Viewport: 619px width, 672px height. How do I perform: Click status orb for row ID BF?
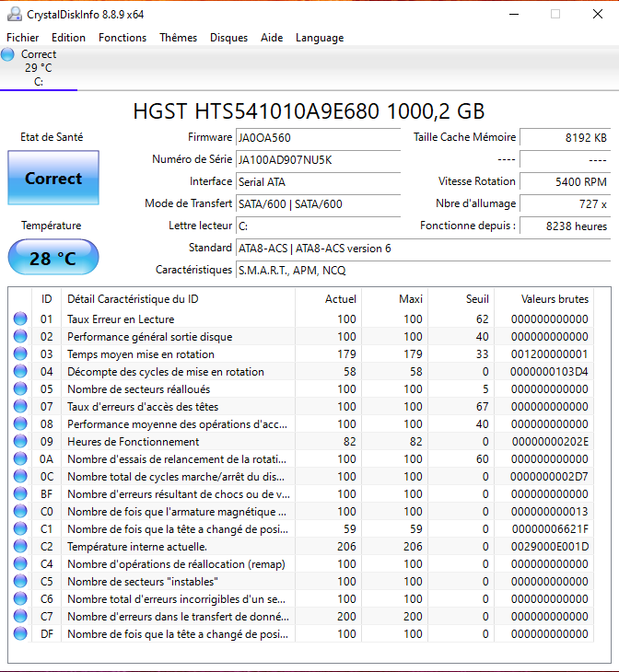20,493
